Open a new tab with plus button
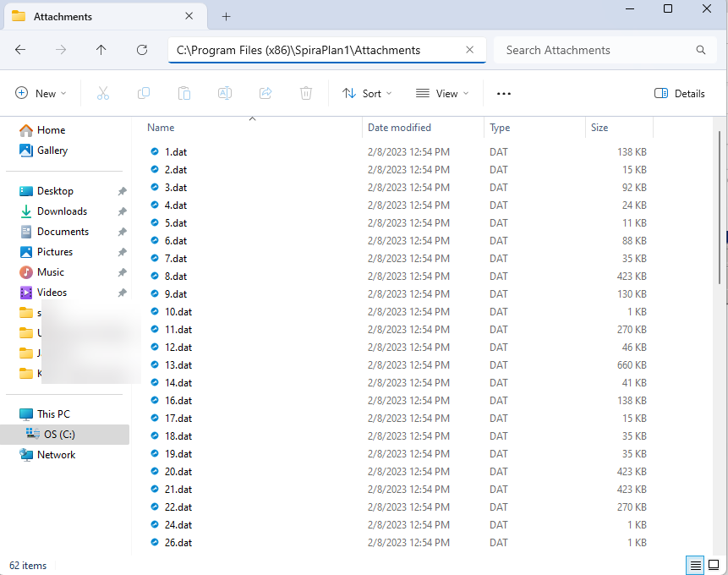The image size is (728, 575). tap(226, 17)
